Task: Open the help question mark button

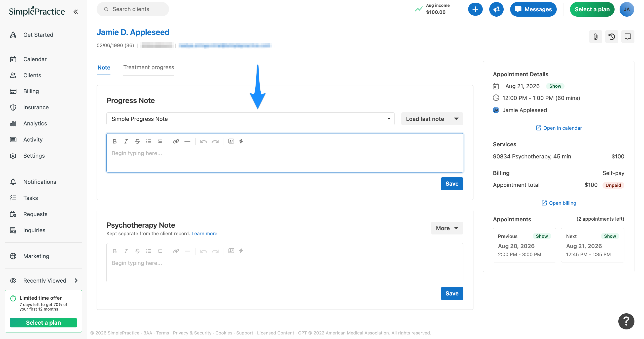Action: pyautogui.click(x=626, y=321)
